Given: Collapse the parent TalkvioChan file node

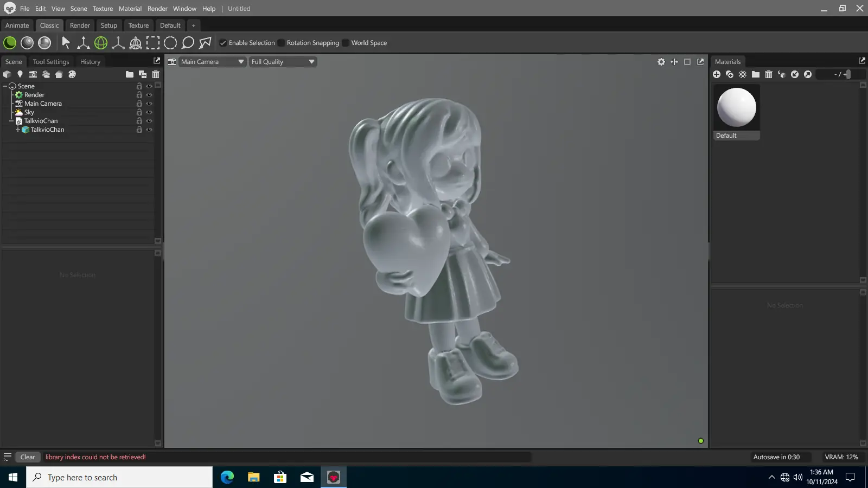Looking at the screenshot, I should coord(11,121).
